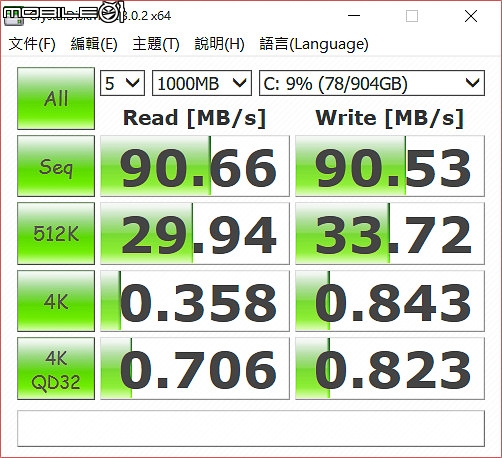Expand the drive selector C: 9% dropdown
502x458 pixels.
pos(372,83)
